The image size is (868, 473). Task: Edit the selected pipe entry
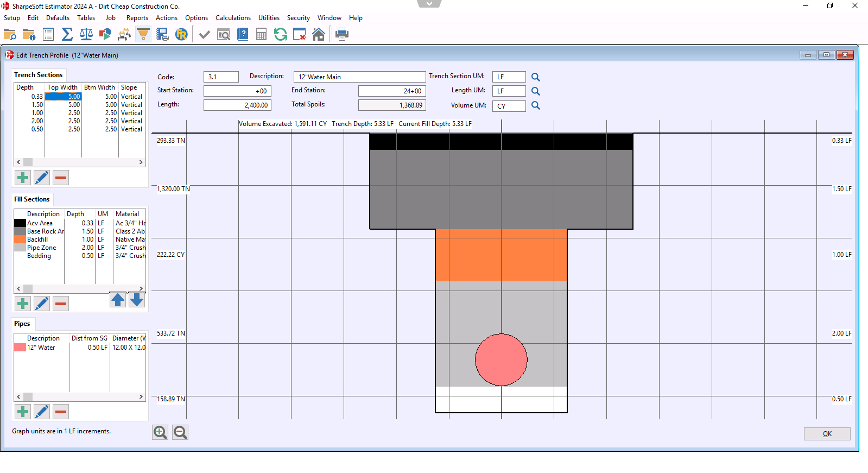[42, 412]
